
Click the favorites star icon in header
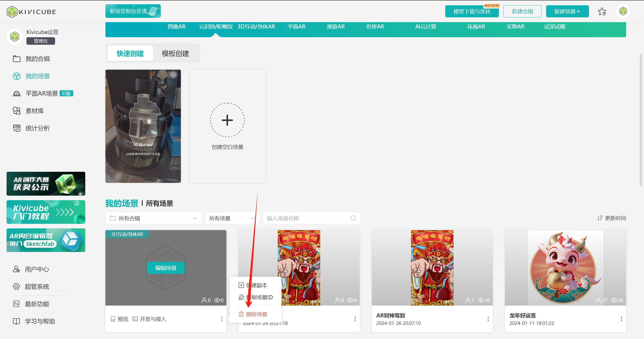click(602, 12)
